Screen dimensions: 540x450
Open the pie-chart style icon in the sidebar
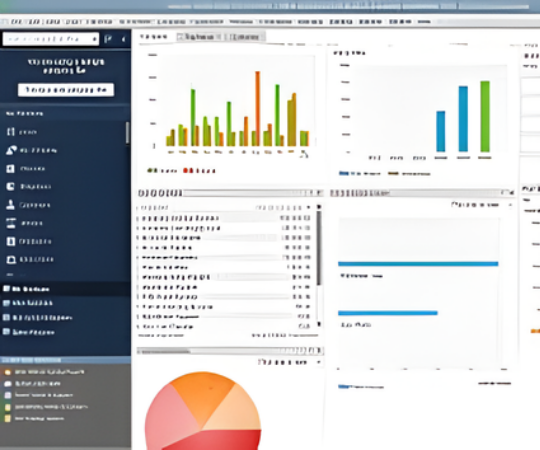[x=11, y=187]
